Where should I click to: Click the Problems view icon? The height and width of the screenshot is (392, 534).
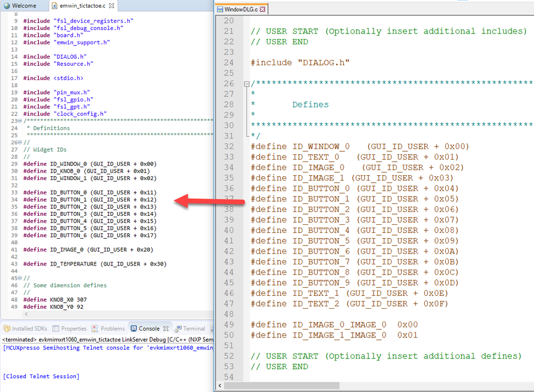pyautogui.click(x=95, y=328)
